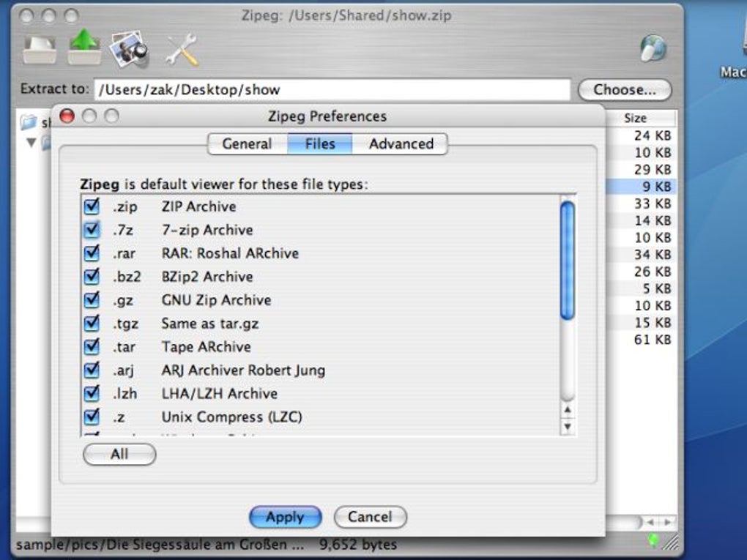Click the Size column header
Image resolution: width=747 pixels, height=560 pixels.
pos(640,118)
